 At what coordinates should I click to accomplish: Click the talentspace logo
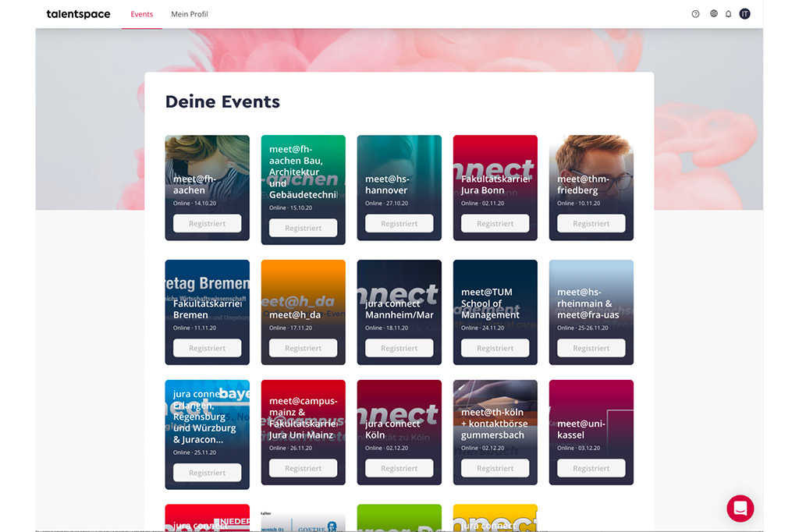click(x=78, y=14)
